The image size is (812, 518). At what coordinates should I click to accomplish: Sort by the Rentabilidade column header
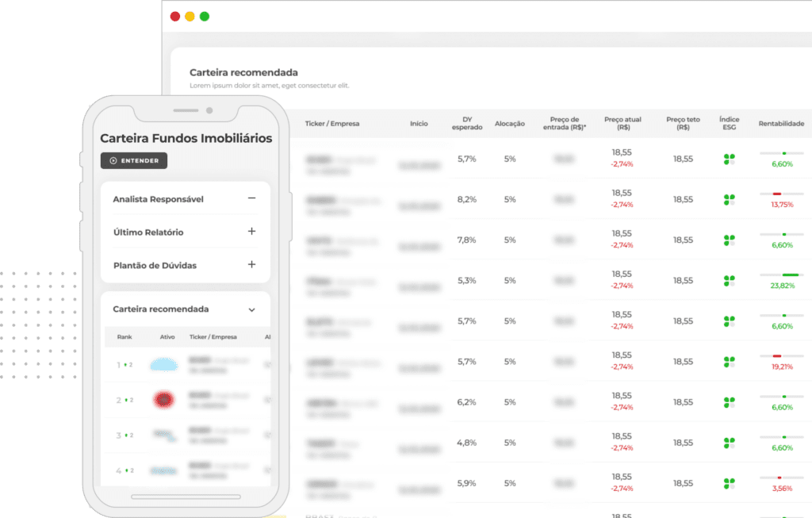click(781, 123)
